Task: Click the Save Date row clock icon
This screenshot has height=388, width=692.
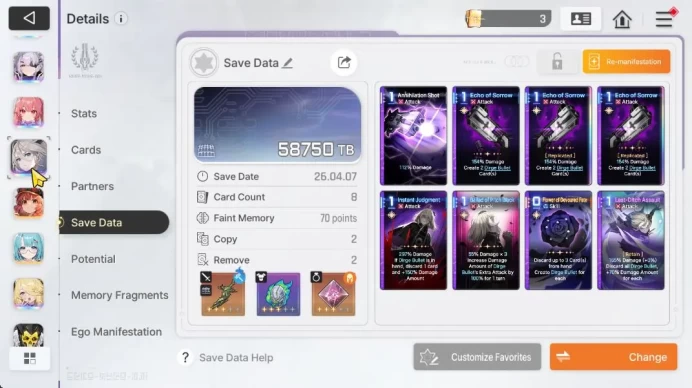Action: (202, 177)
